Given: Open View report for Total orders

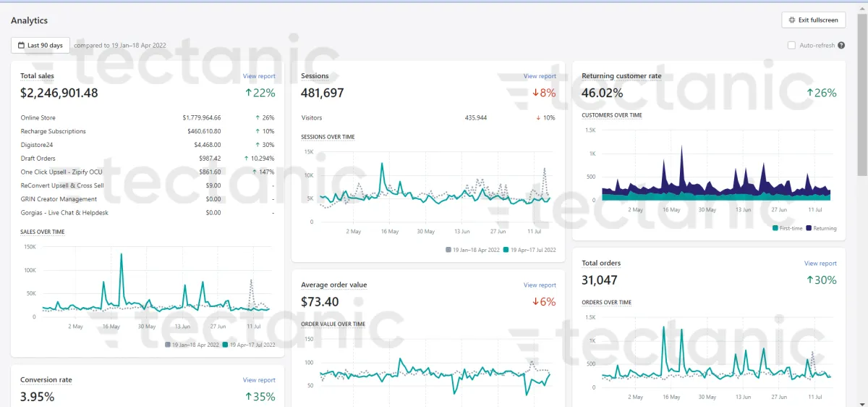Looking at the screenshot, I should click(820, 264).
